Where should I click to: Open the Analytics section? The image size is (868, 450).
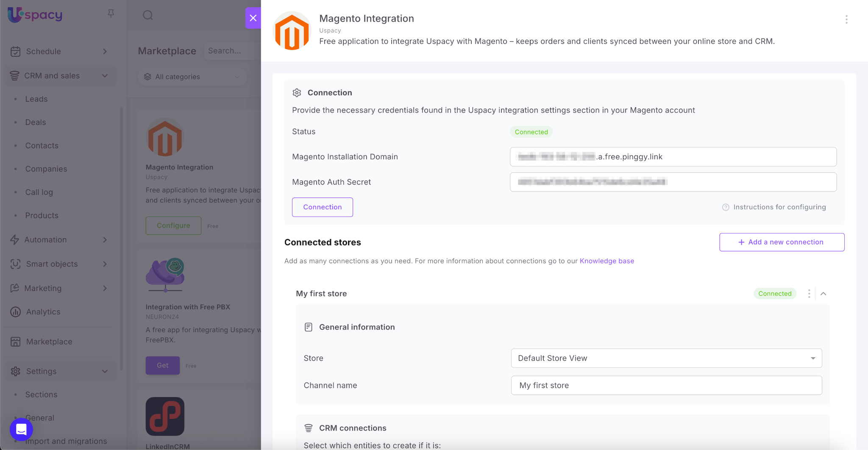(x=43, y=312)
